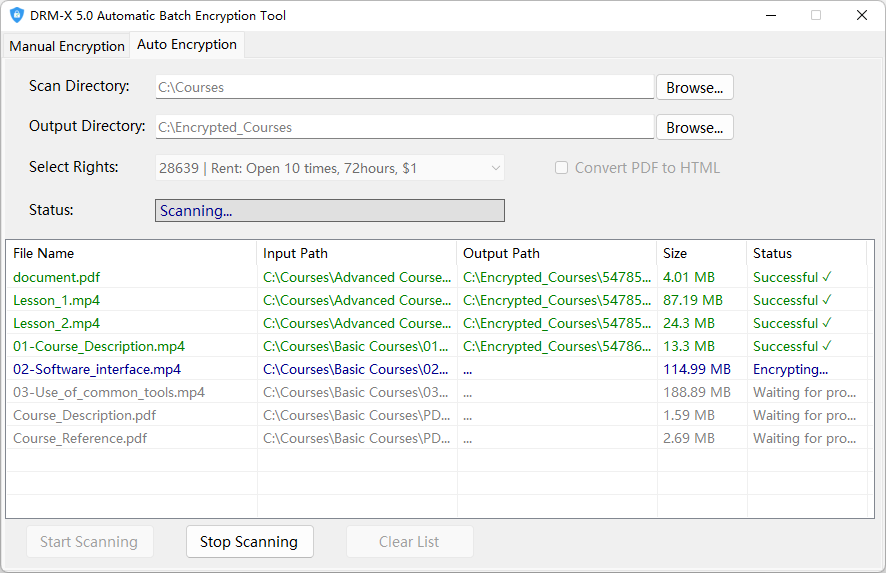Click input path of Course_Reference.pdf
The width and height of the screenshot is (886, 573).
pyautogui.click(x=357, y=438)
